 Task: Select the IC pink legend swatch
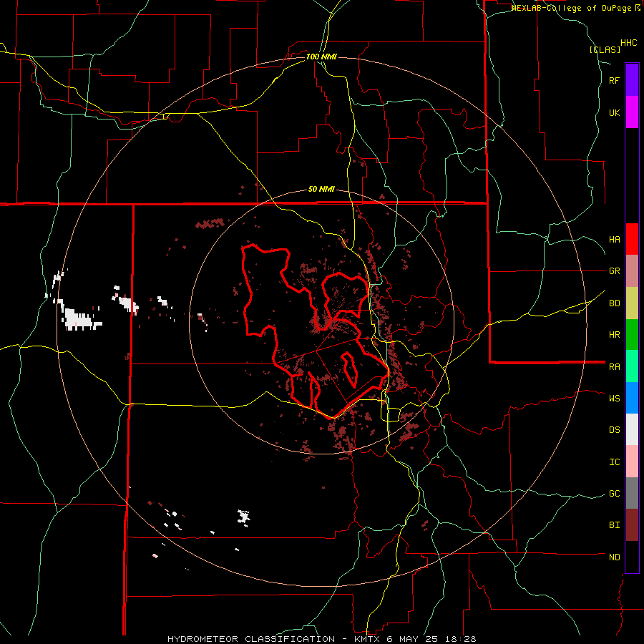coord(632,462)
